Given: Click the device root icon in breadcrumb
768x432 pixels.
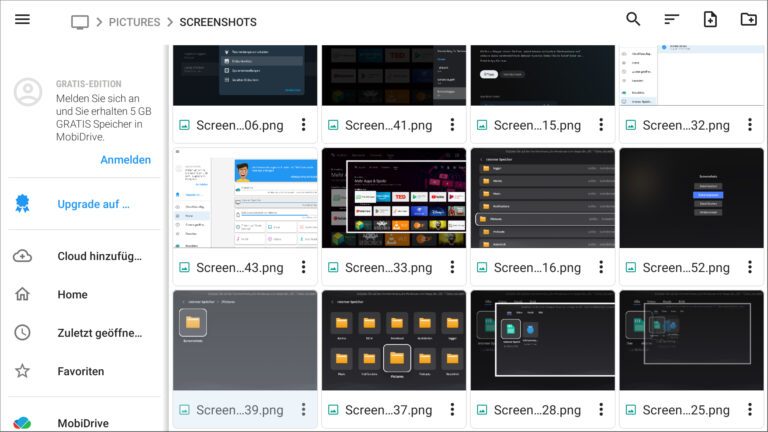Looking at the screenshot, I should coord(80,22).
